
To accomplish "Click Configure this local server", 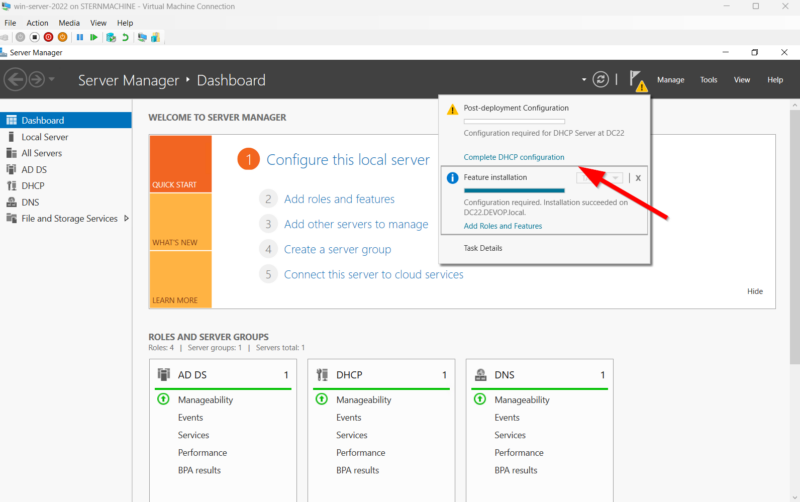I will click(x=348, y=160).
